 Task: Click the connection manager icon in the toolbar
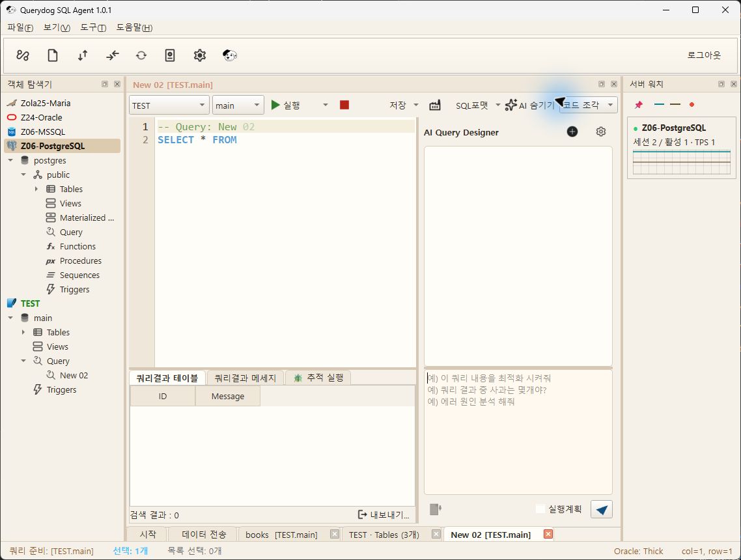click(23, 55)
